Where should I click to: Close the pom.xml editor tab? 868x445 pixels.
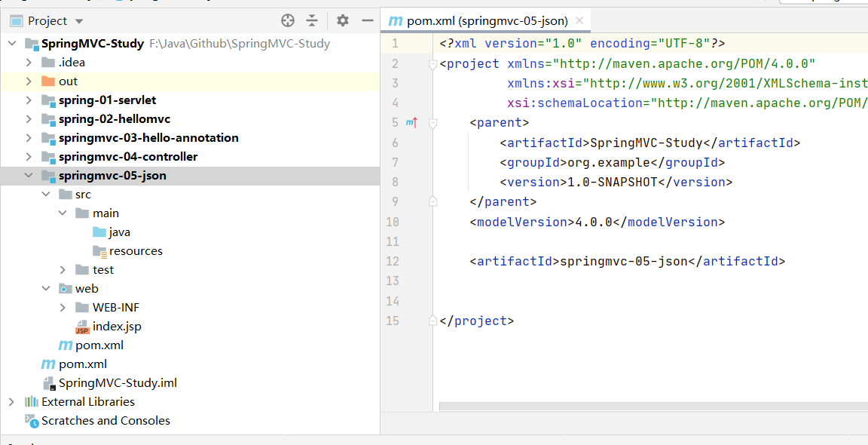(579, 21)
